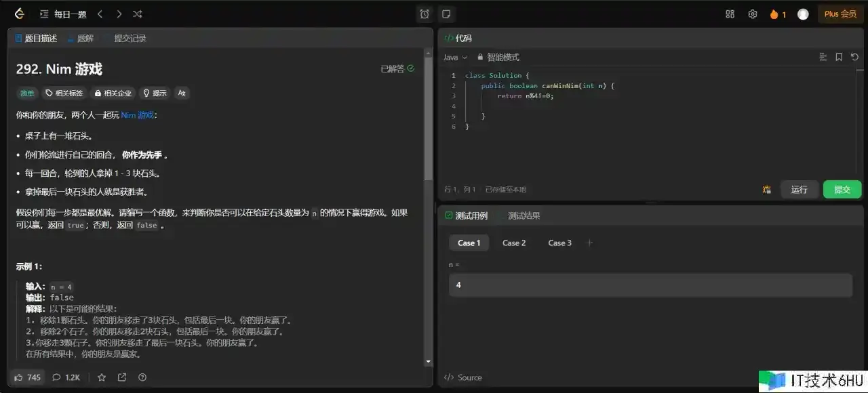Screen dimensions: 868x393
Task: Click the LeetCode logo icon
Action: coord(19,14)
